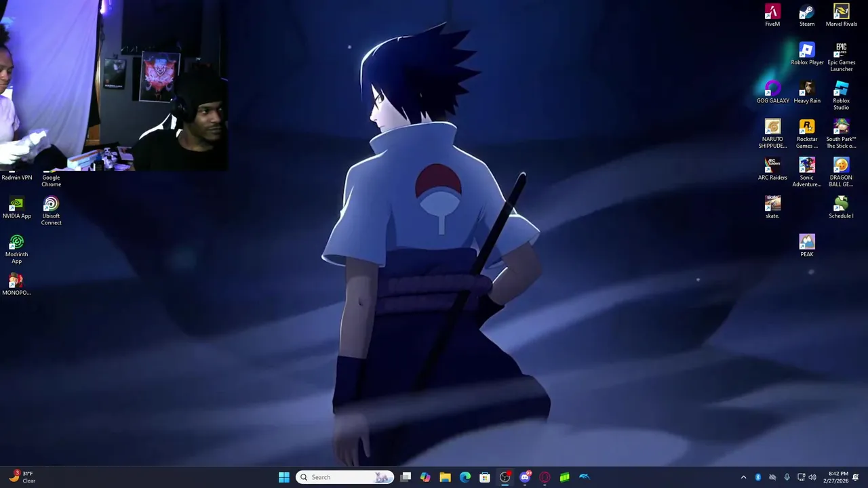Open the notification bell in the tray
The image size is (868, 488).
pos(856,477)
